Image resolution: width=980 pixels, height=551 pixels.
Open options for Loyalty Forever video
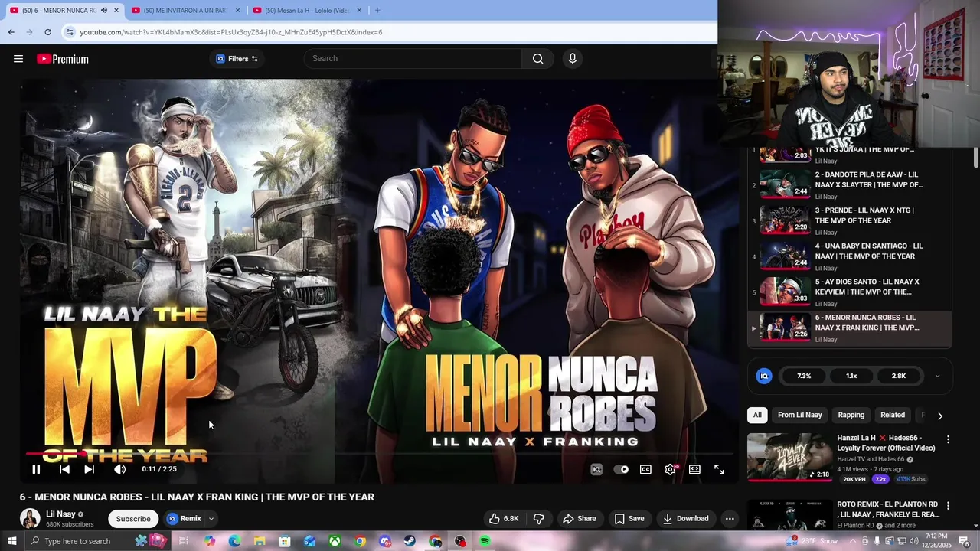click(x=948, y=439)
